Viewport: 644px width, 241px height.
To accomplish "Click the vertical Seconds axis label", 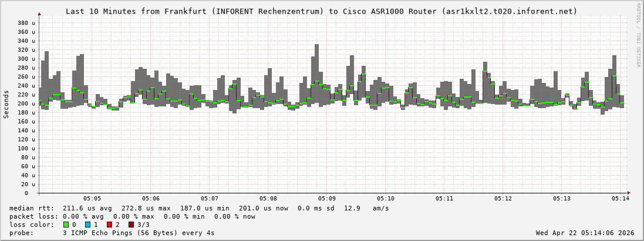I will coord(6,105).
